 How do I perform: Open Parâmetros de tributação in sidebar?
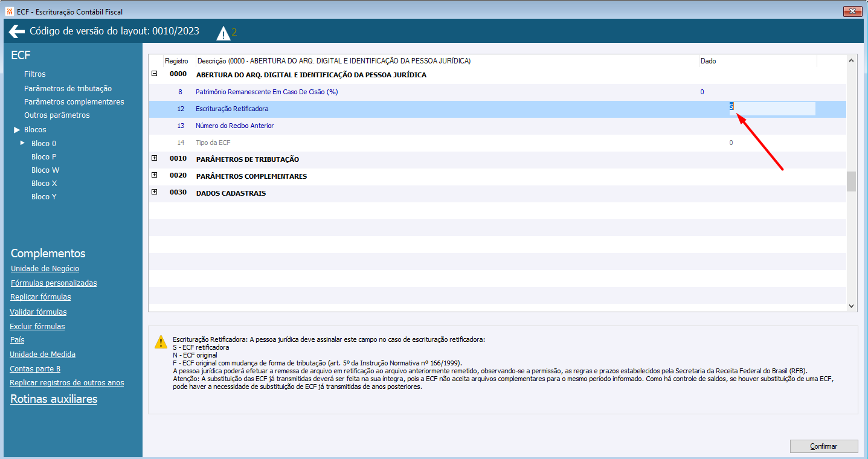[68, 88]
